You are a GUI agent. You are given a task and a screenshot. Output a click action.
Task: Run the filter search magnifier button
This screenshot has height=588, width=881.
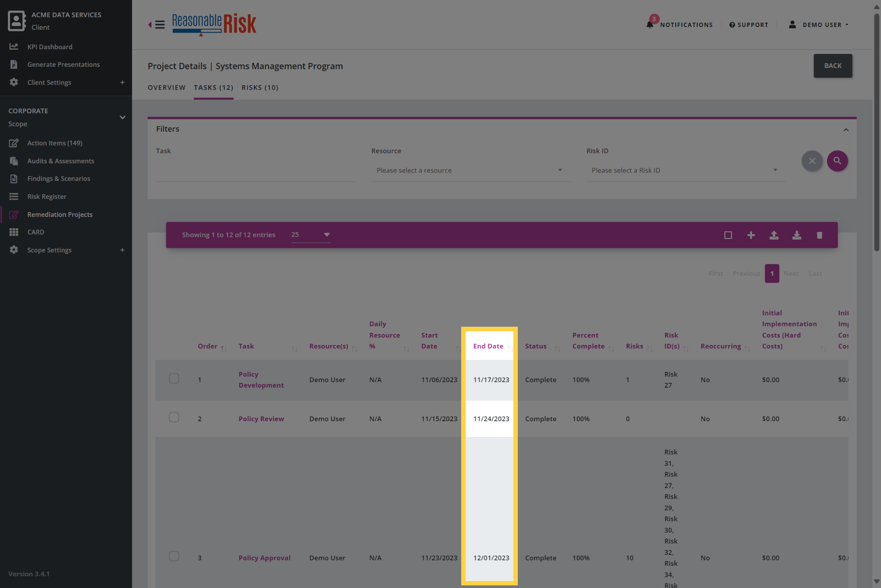click(837, 161)
